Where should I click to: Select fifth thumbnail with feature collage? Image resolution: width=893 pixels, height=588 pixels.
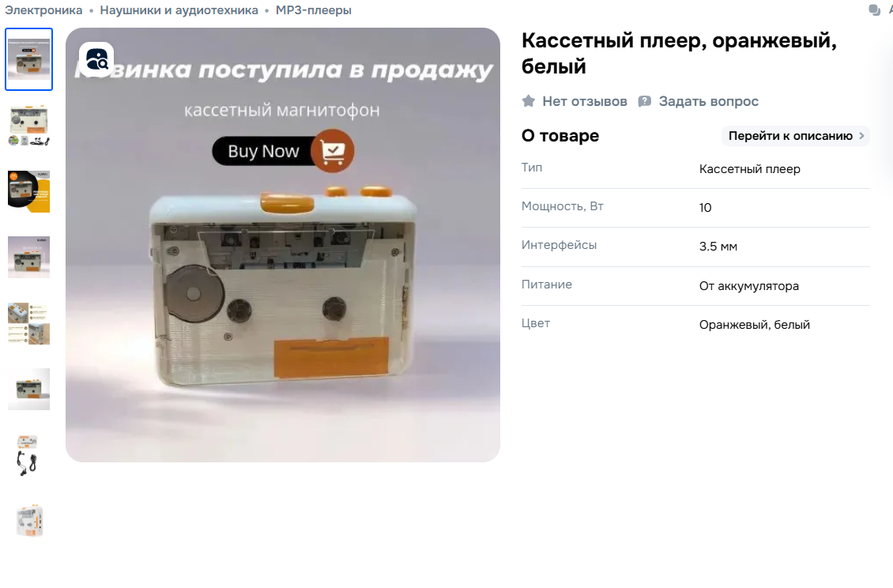29,323
